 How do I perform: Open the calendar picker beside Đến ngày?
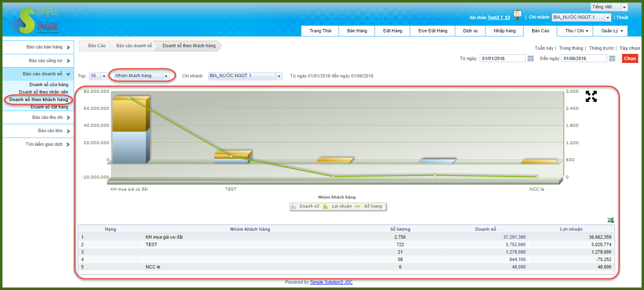coord(612,59)
